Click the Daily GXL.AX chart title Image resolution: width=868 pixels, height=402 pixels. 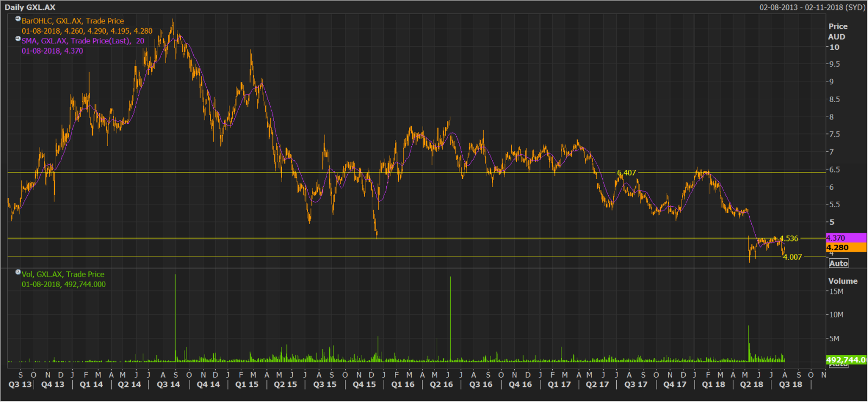30,7
